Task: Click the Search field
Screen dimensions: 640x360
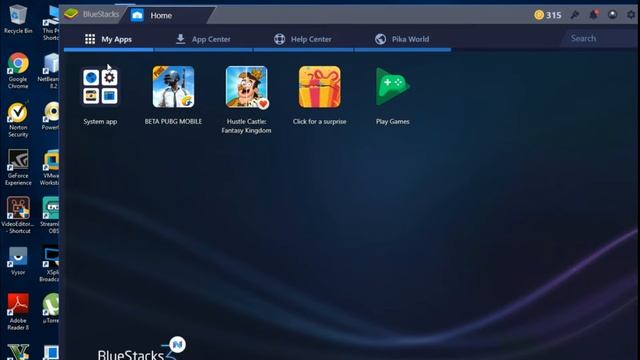Action: [x=599, y=38]
